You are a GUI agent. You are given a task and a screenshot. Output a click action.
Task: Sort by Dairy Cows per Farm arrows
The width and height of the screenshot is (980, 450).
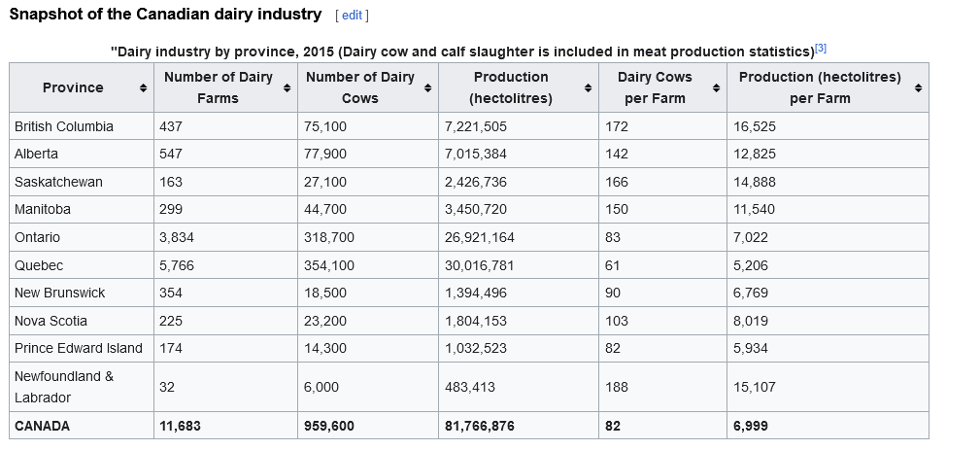point(716,88)
